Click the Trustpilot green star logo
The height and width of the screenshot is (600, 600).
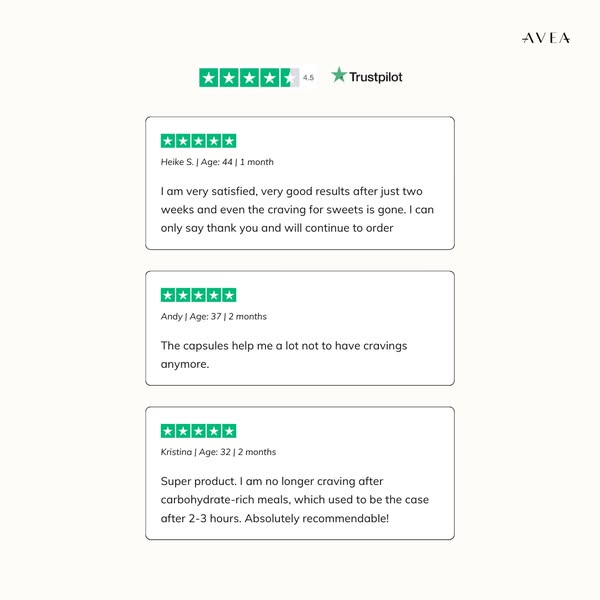click(x=339, y=75)
